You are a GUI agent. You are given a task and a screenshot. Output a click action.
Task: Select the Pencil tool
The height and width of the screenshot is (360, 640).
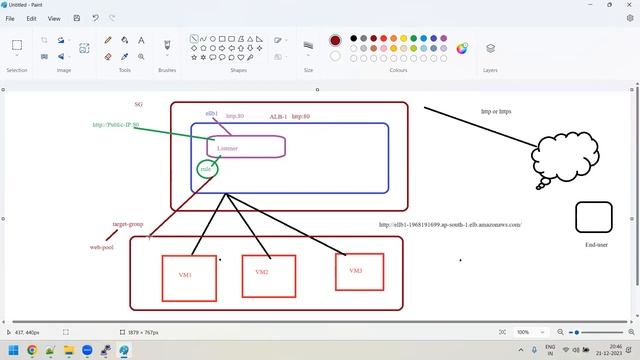108,40
